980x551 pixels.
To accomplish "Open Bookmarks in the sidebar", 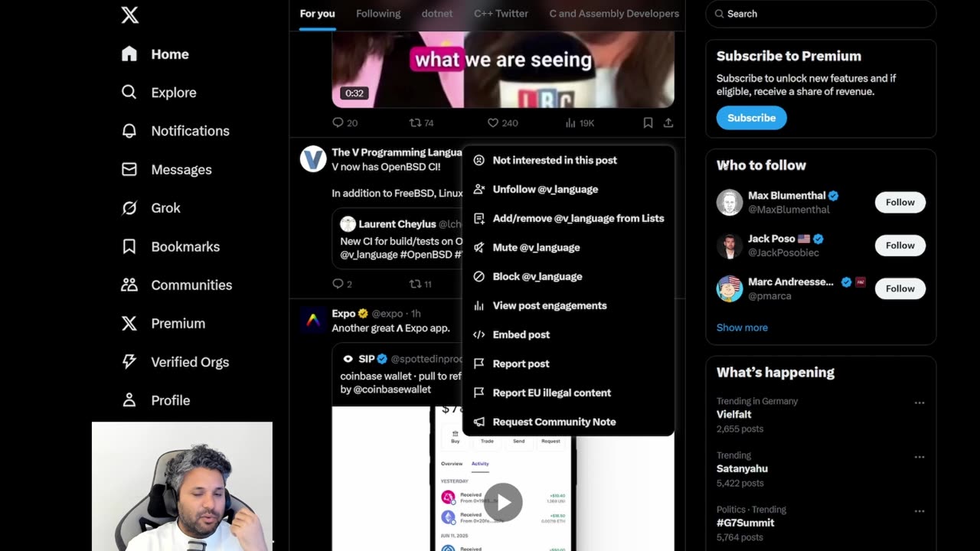I will point(170,246).
